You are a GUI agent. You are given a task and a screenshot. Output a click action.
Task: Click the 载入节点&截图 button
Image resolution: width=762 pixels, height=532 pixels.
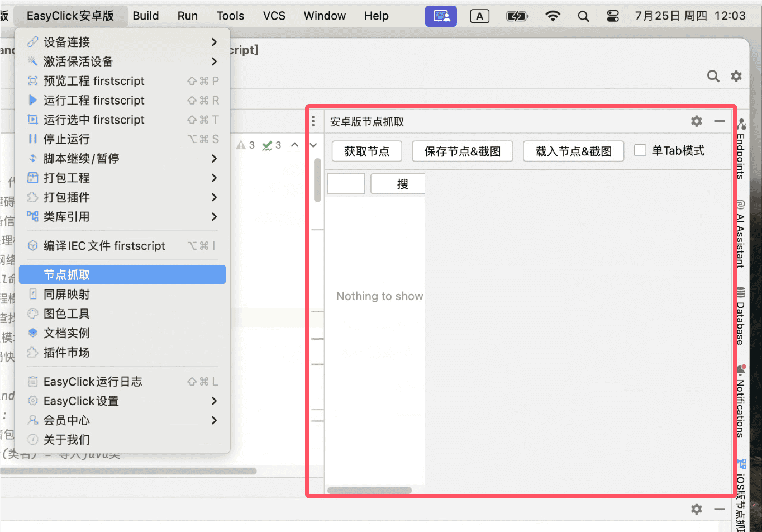(x=574, y=151)
